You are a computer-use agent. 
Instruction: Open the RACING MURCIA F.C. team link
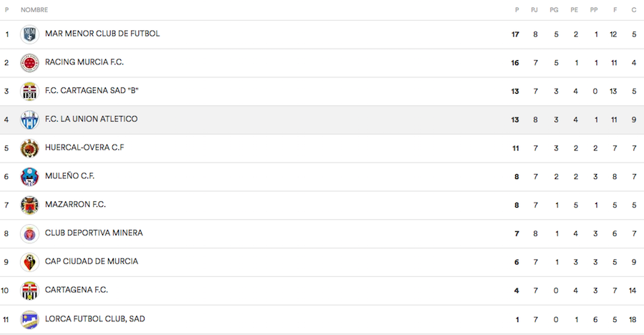point(84,62)
